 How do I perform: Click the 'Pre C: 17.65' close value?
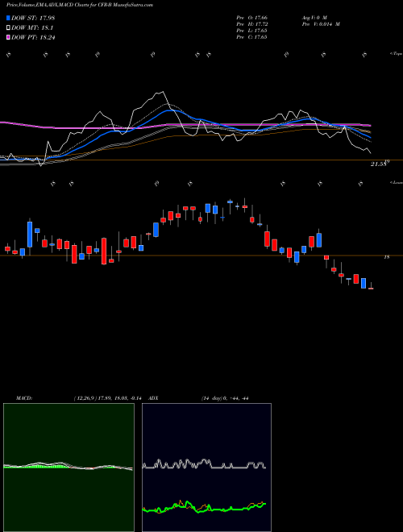(x=251, y=36)
